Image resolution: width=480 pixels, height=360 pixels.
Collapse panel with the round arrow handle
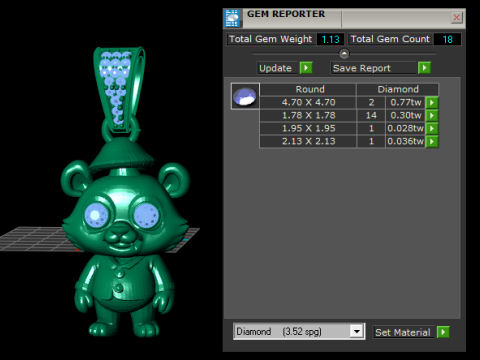coord(344,53)
